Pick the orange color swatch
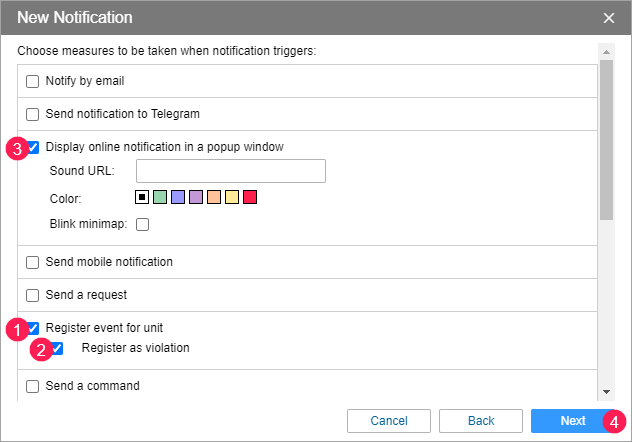This screenshot has width=632, height=442. click(x=214, y=198)
